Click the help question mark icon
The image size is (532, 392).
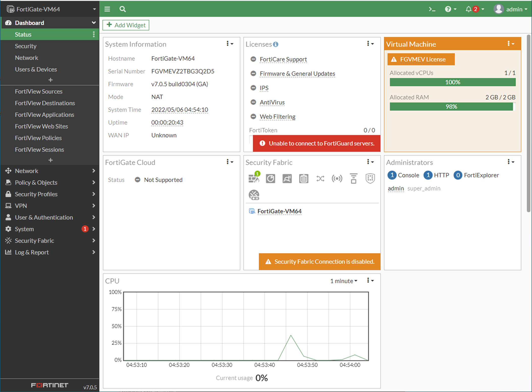(448, 9)
